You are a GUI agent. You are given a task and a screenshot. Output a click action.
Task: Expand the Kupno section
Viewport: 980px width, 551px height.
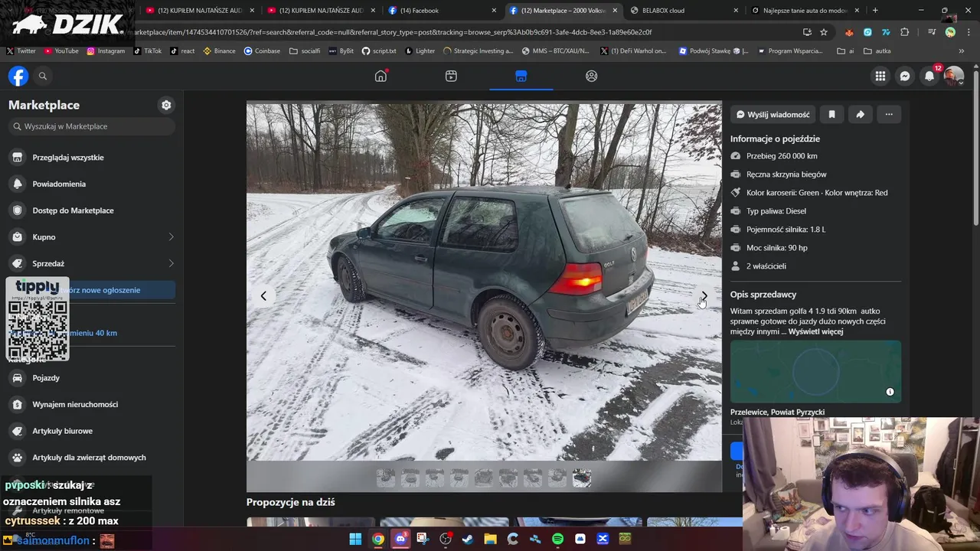click(92, 236)
